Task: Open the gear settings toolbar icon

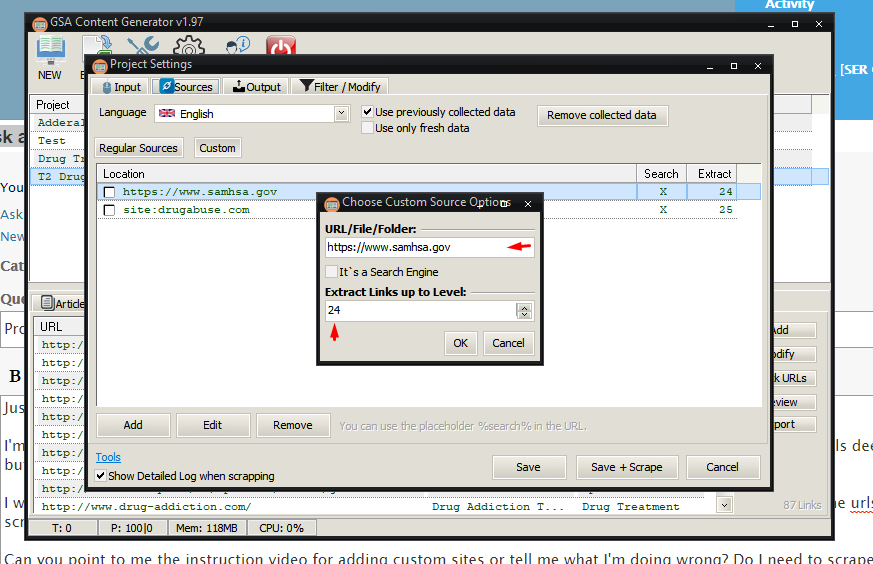Action: point(189,46)
